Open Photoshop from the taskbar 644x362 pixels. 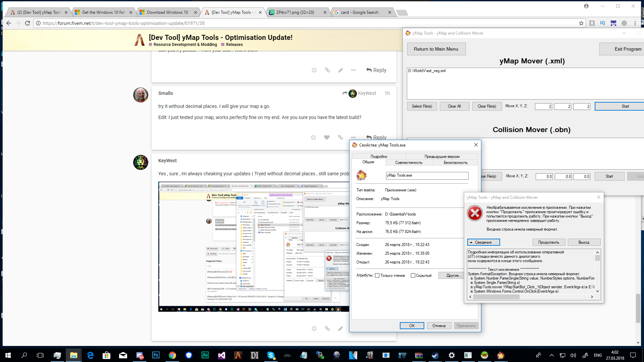point(156,355)
